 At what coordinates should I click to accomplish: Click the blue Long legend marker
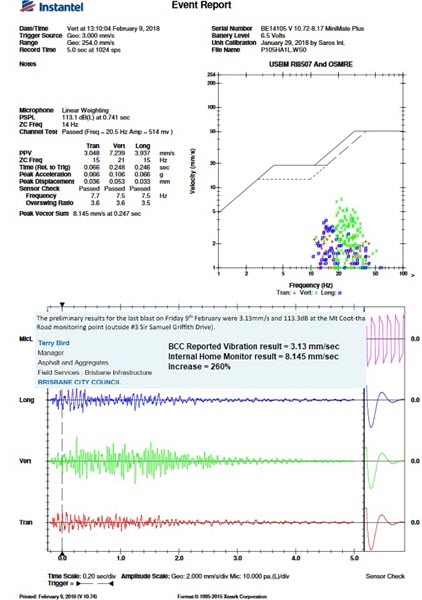point(340,293)
